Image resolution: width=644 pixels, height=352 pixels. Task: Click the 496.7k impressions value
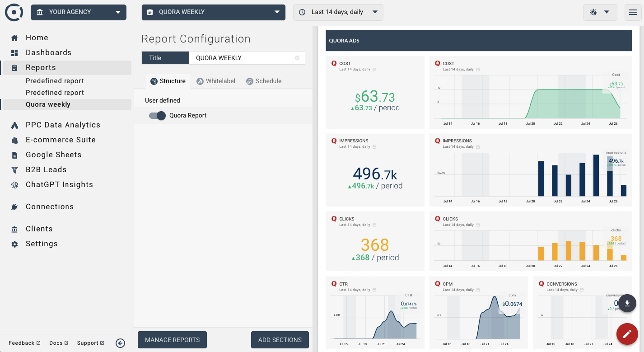(x=375, y=174)
